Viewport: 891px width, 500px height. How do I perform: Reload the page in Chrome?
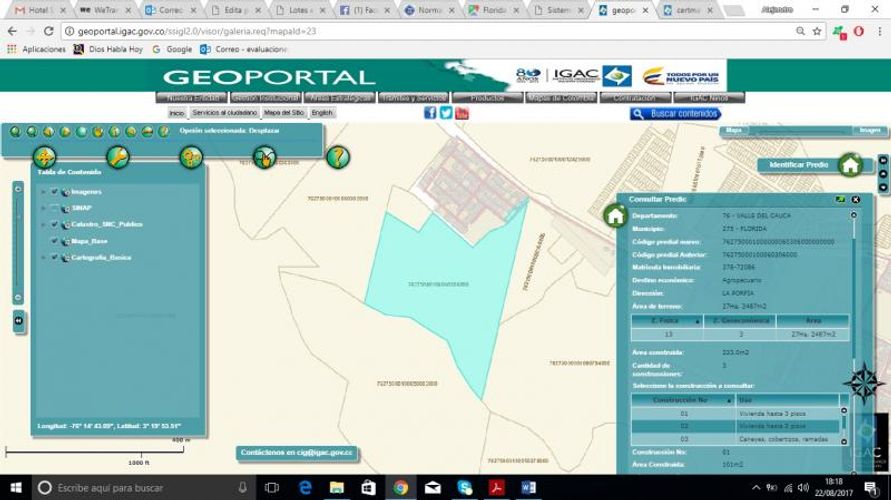[x=48, y=31]
